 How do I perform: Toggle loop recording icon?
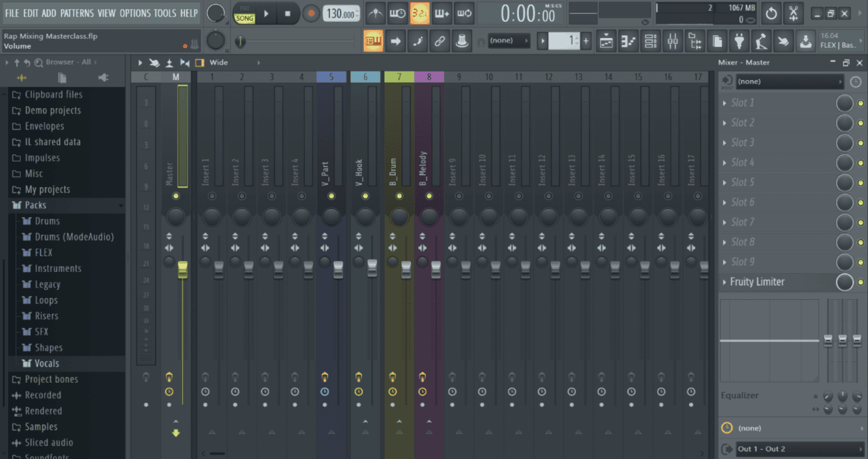[x=463, y=13]
